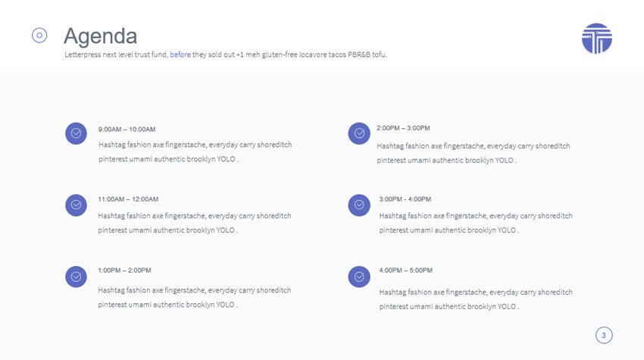Click the checkmark icon for 11:00AM – 12:00AM
The image size is (644, 360).
click(x=76, y=205)
